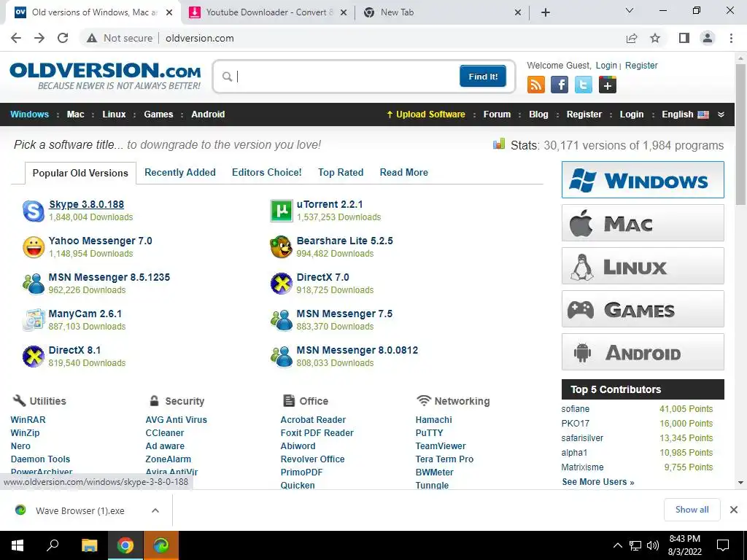Click the ManyCam 2.6.1 icon
The height and width of the screenshot is (560, 747).
tap(34, 320)
